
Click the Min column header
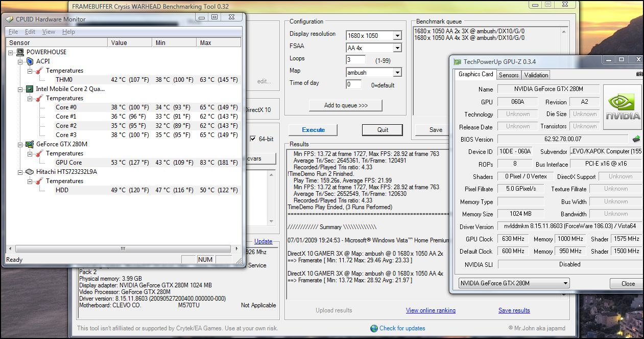pos(175,43)
